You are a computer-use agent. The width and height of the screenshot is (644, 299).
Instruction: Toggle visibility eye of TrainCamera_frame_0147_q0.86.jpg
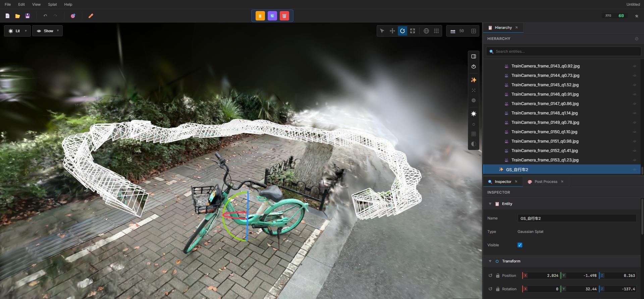635,104
